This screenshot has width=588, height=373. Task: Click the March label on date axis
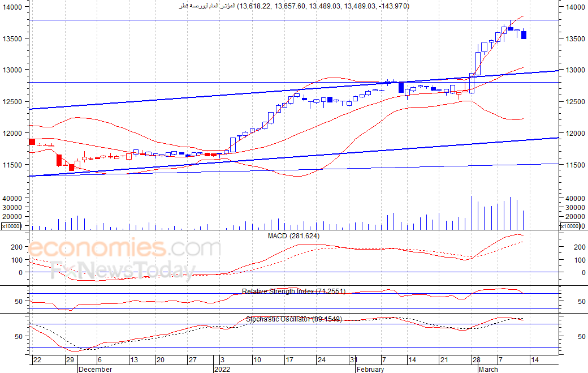click(488, 369)
